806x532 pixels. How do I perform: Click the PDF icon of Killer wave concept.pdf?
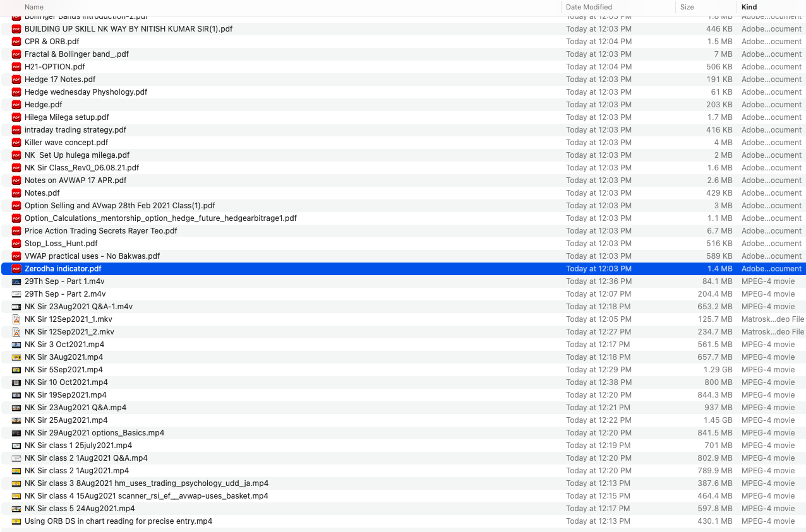[x=16, y=143]
